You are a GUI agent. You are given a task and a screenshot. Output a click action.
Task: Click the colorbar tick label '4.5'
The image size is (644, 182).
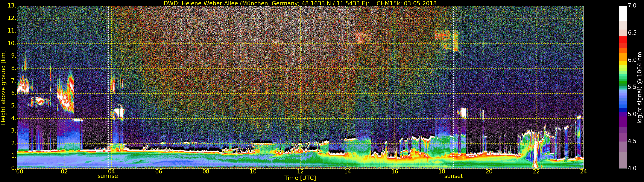pyautogui.click(x=632, y=141)
